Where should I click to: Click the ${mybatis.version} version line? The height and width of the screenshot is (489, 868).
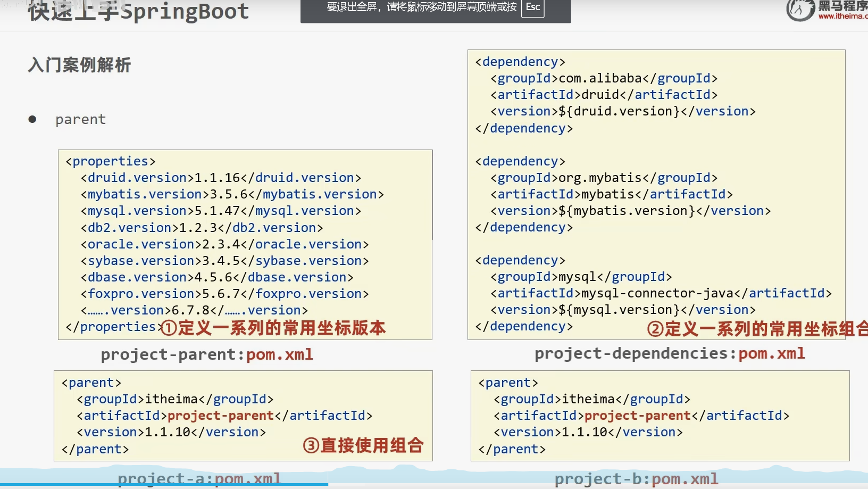pos(631,211)
